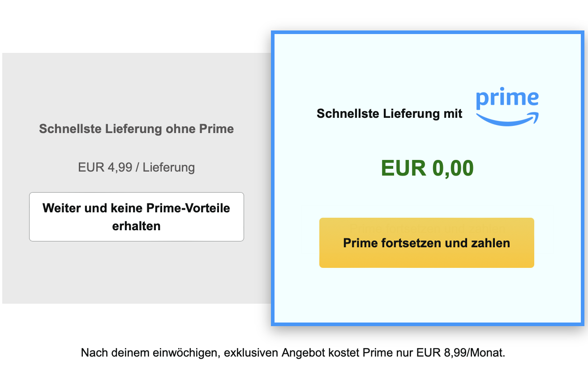Click the "/ Lieferung" text after the fee
The width and height of the screenshot is (588, 383).
coord(165,168)
